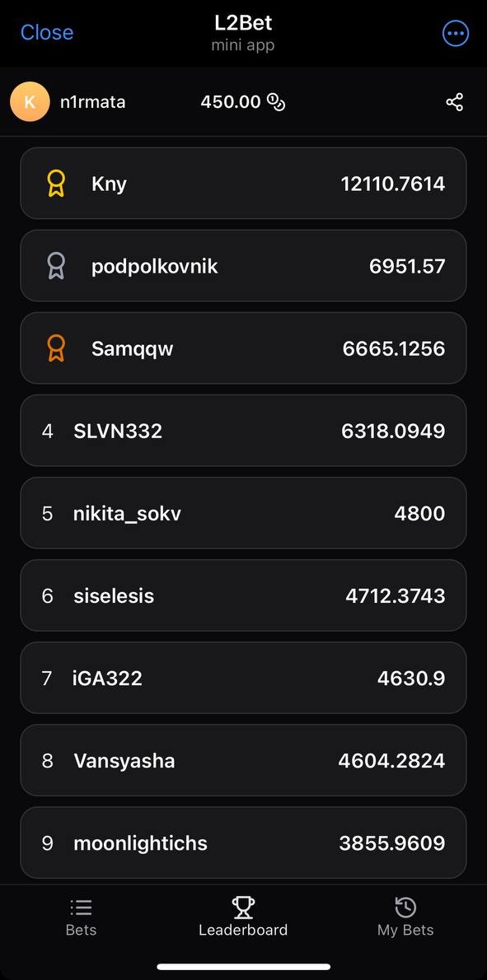Open siselesis leaderboard entry
The width and height of the screenshot is (487, 980).
tap(243, 595)
